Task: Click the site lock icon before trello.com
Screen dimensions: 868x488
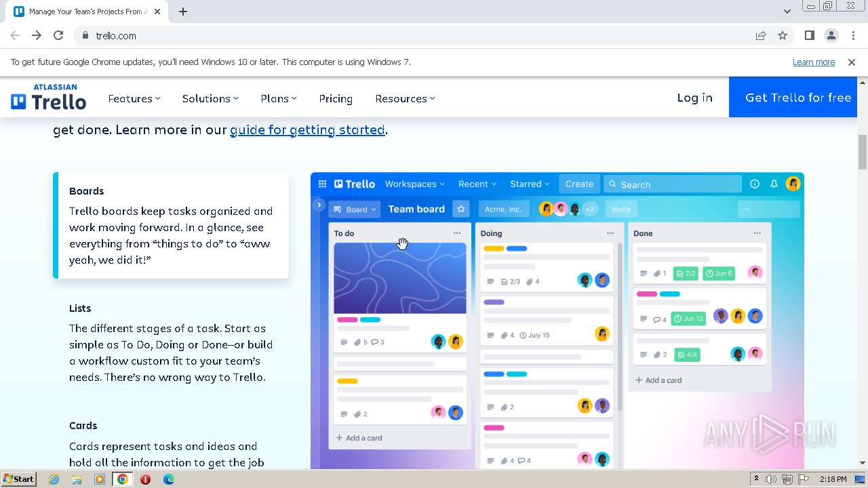Action: pyautogui.click(x=85, y=35)
